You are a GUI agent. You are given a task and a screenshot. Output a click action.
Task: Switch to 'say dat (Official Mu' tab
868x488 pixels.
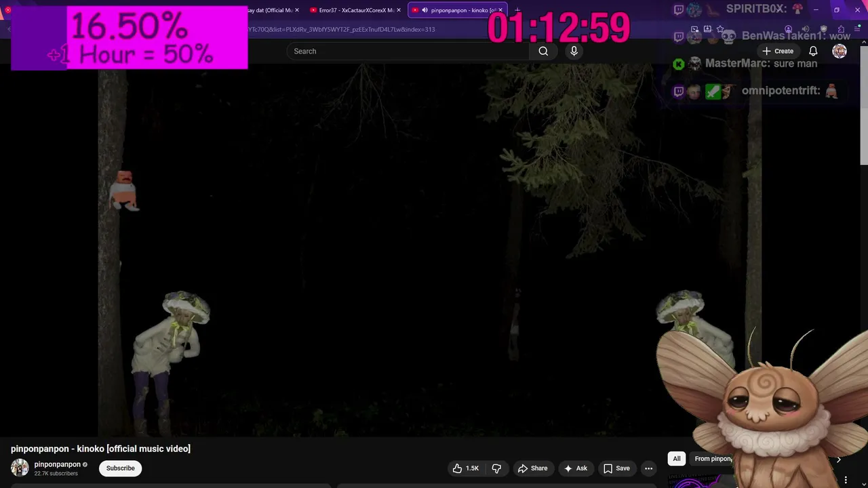pyautogui.click(x=271, y=10)
